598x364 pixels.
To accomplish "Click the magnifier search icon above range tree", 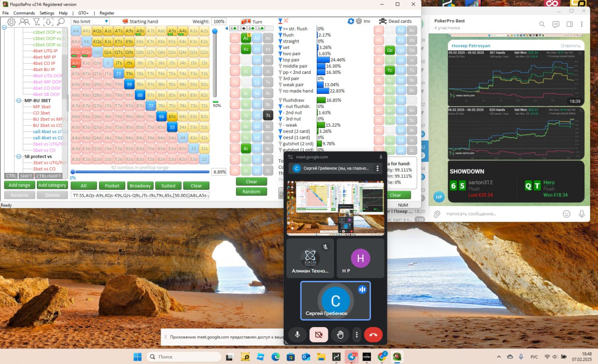I will [x=61, y=21].
